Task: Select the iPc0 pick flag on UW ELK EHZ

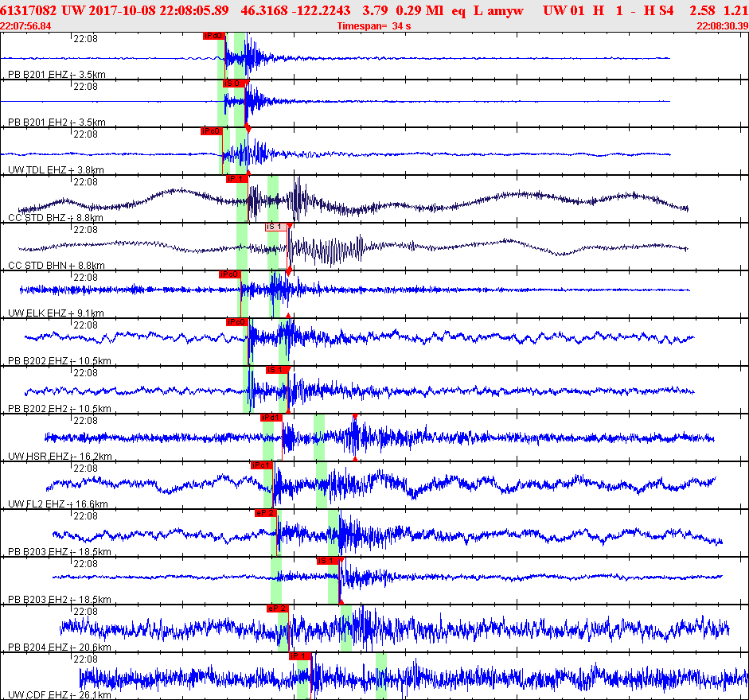Action: pos(230,274)
